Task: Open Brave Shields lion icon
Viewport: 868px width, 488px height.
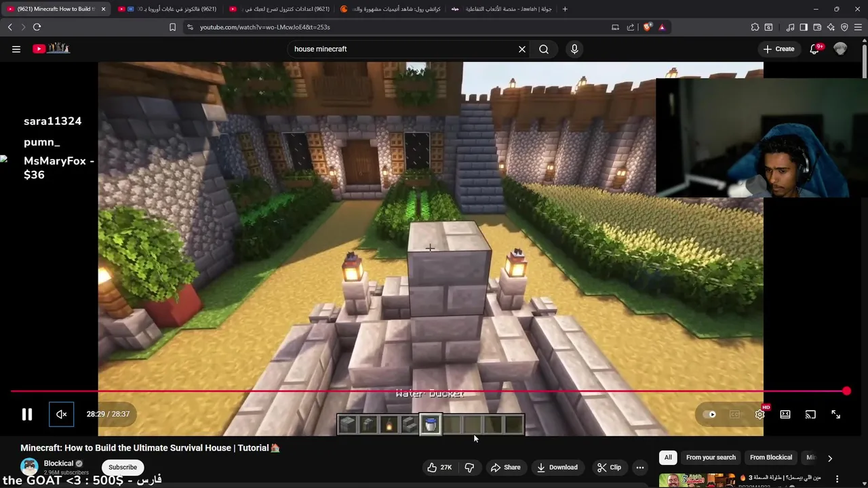Action: (648, 27)
